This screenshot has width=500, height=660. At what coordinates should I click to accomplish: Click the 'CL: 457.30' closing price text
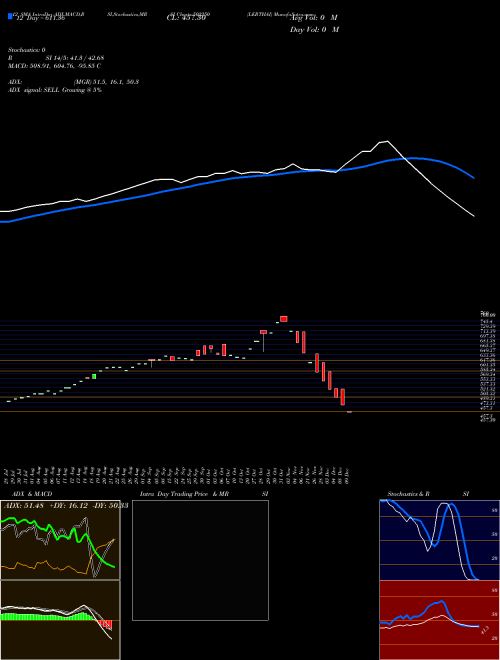point(186,18)
